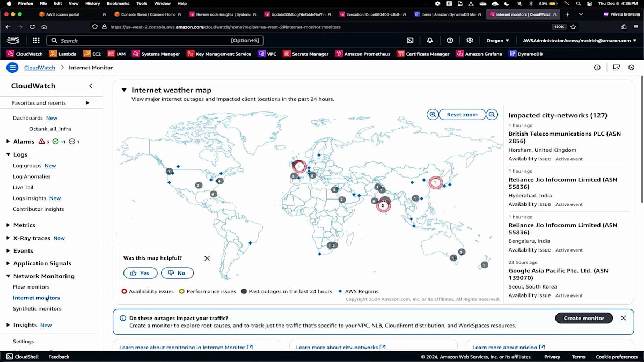Open the VPC bookmark shortcut

pyautogui.click(x=267, y=54)
